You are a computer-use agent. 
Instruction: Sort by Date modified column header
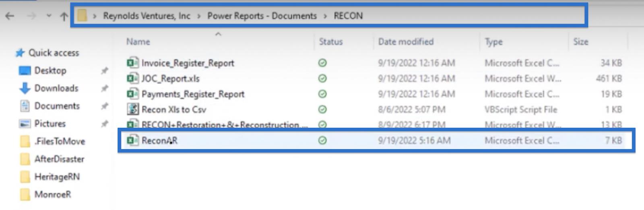click(x=406, y=41)
